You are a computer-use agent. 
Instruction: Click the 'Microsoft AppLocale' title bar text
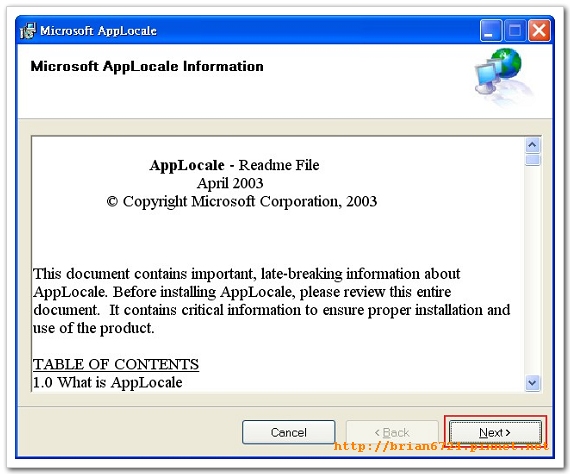98,31
